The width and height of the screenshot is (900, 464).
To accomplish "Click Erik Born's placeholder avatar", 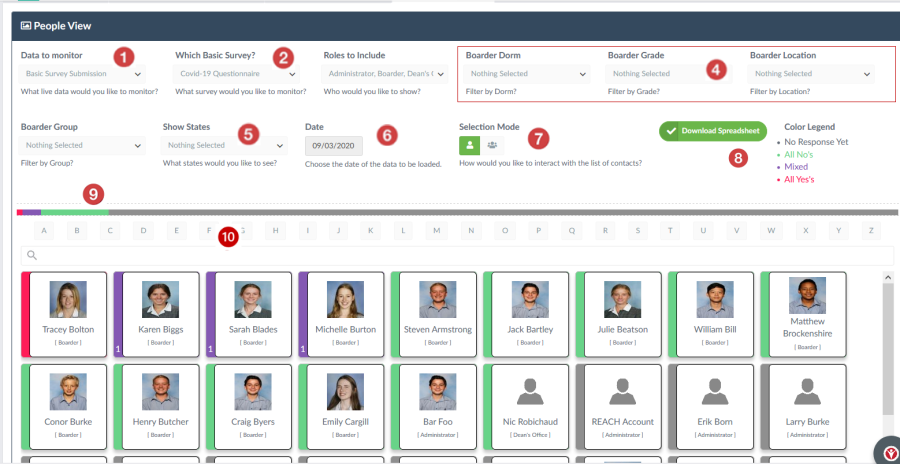I will [715, 391].
